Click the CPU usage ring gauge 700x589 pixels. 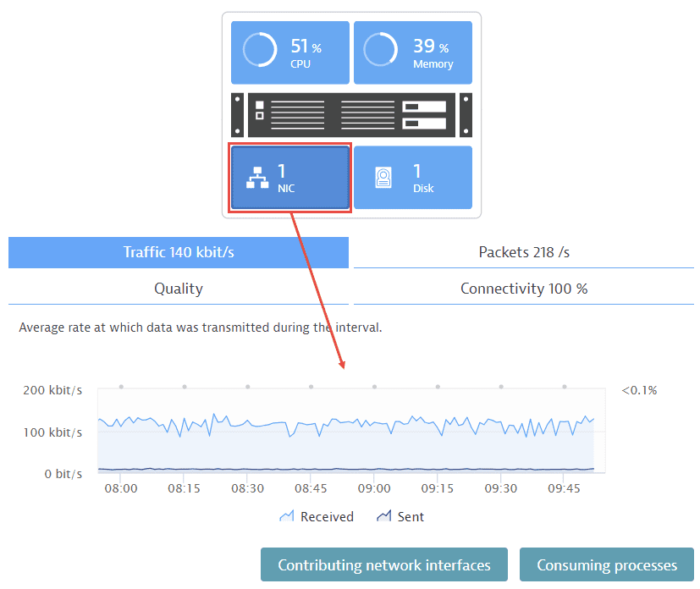(260, 50)
